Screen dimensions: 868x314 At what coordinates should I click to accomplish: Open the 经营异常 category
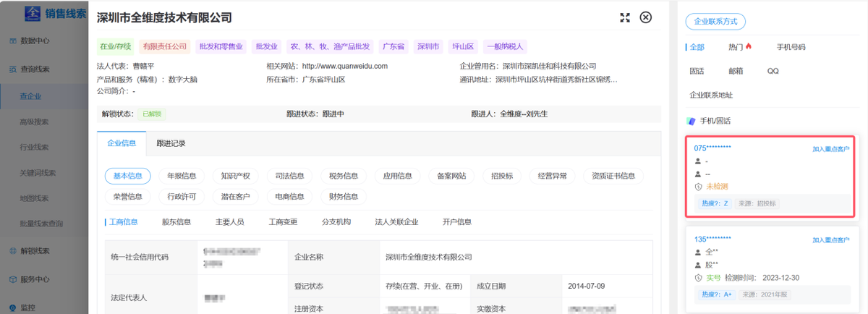[553, 176]
